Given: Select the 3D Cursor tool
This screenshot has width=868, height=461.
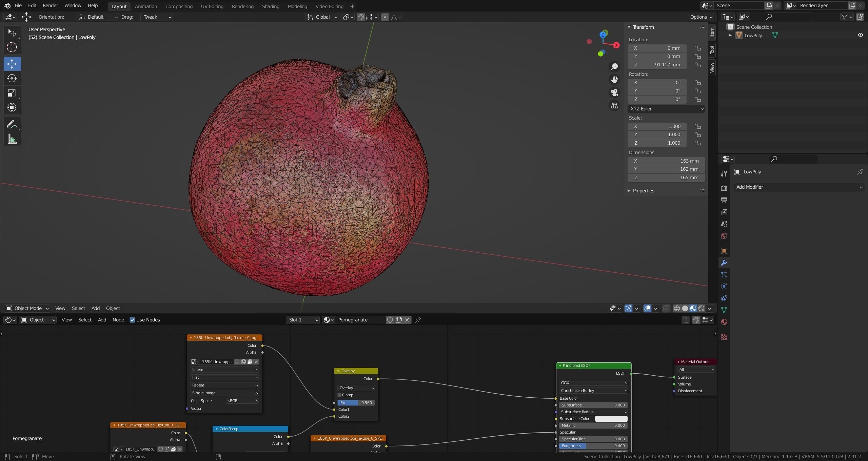Looking at the screenshot, I should point(12,47).
